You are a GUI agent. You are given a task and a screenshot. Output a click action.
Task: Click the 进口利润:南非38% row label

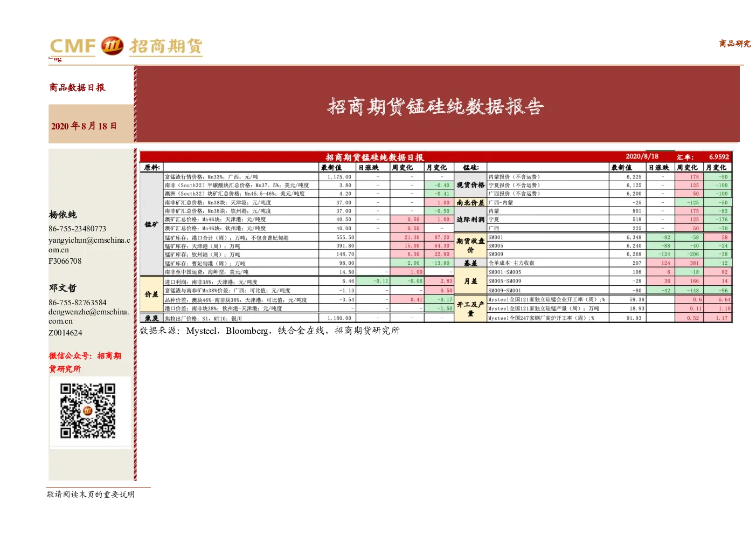click(211, 282)
